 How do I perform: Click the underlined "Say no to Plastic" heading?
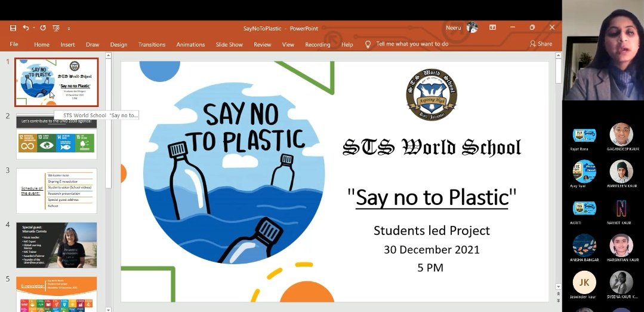tap(432, 197)
